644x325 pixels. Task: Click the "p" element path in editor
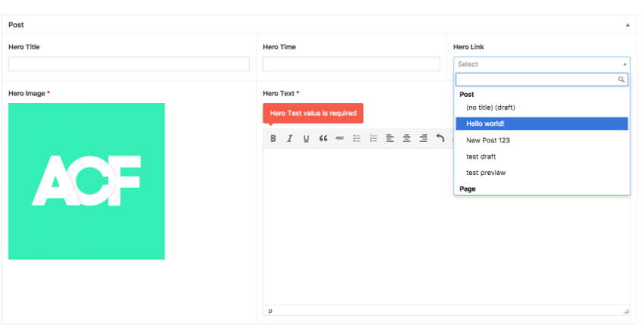270,311
